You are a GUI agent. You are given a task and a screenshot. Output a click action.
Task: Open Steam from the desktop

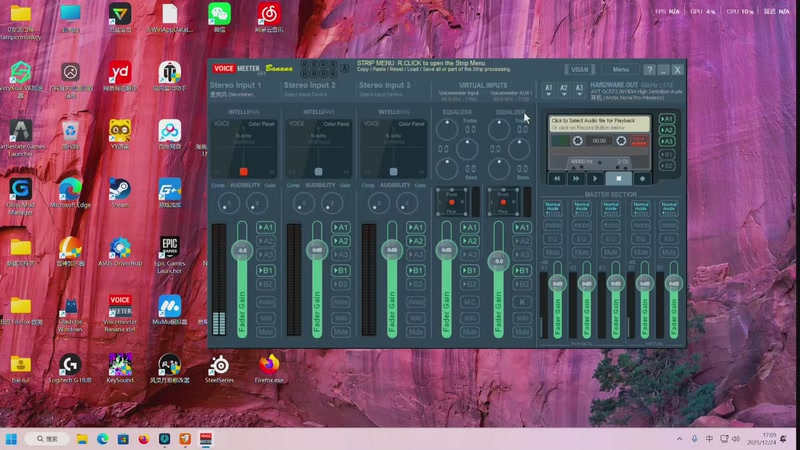119,190
